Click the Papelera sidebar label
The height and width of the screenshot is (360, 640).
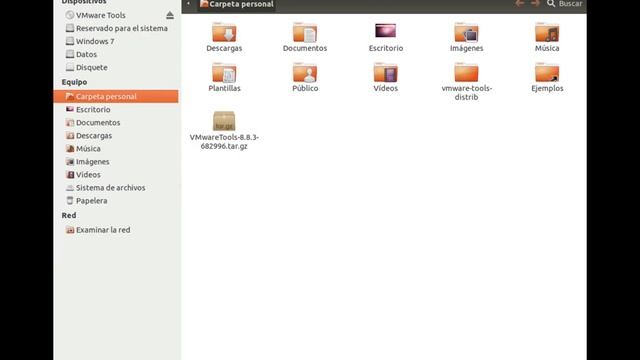point(92,200)
